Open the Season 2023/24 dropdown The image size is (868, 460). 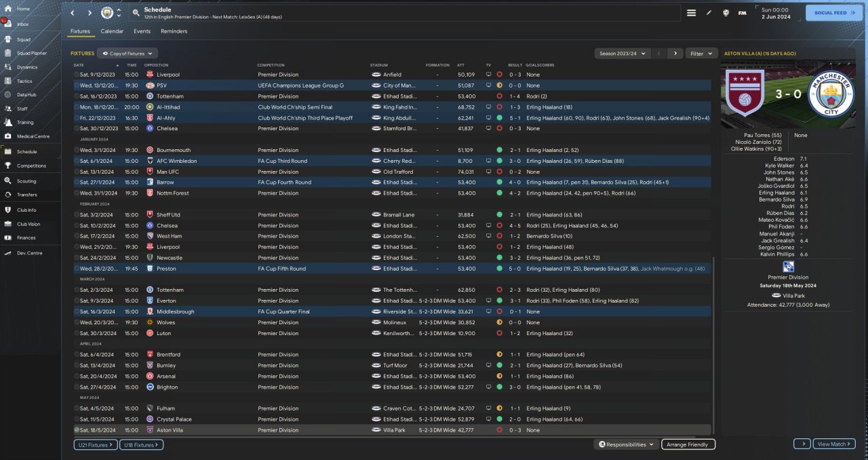click(x=623, y=53)
